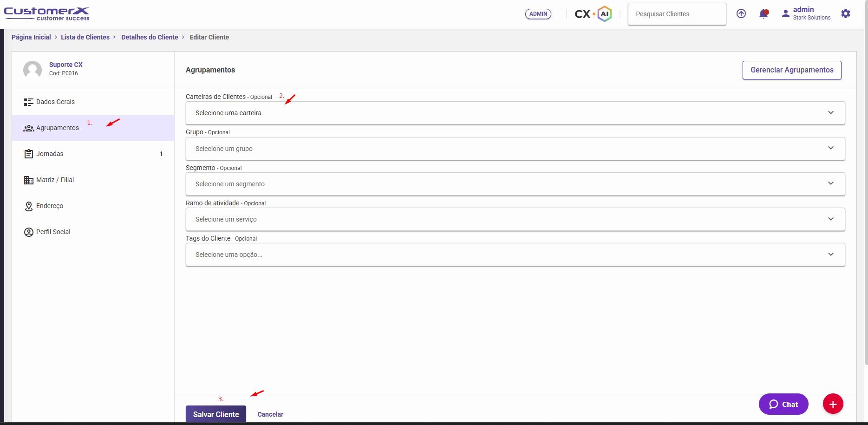Screen dimensions: 868x425
Task: Open the 'Selecione um grupo' select field
Action: click(x=516, y=149)
